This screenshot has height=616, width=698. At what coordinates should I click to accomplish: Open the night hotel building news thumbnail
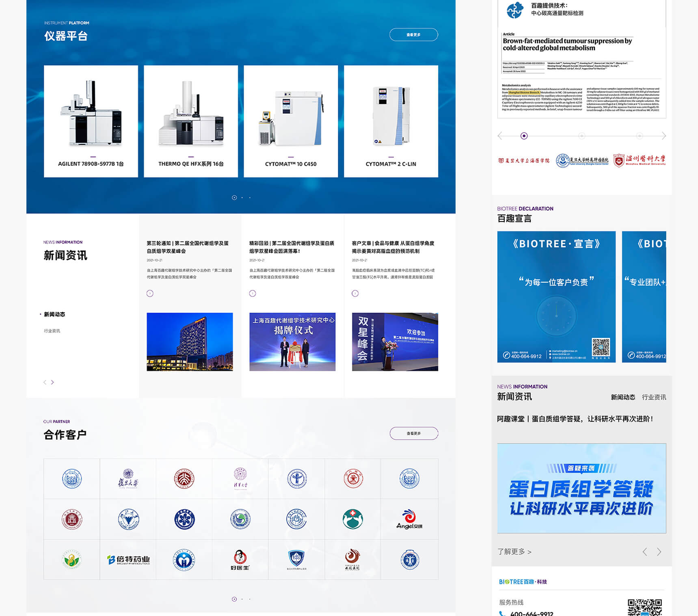pyautogui.click(x=190, y=342)
